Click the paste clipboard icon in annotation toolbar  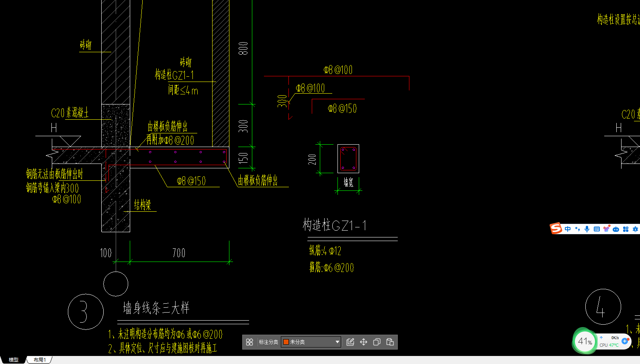tap(390, 342)
